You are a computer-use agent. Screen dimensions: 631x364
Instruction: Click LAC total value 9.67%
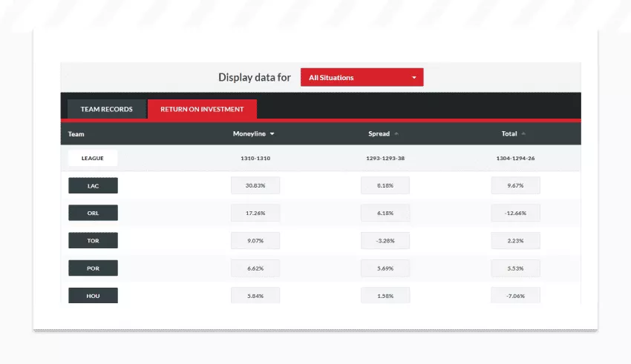[515, 185]
